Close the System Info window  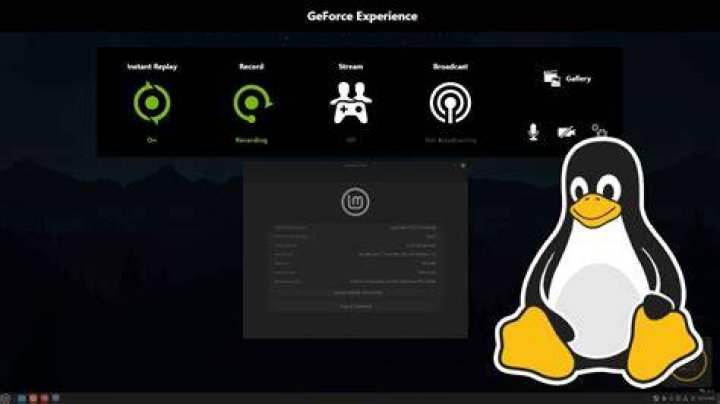click(x=463, y=165)
